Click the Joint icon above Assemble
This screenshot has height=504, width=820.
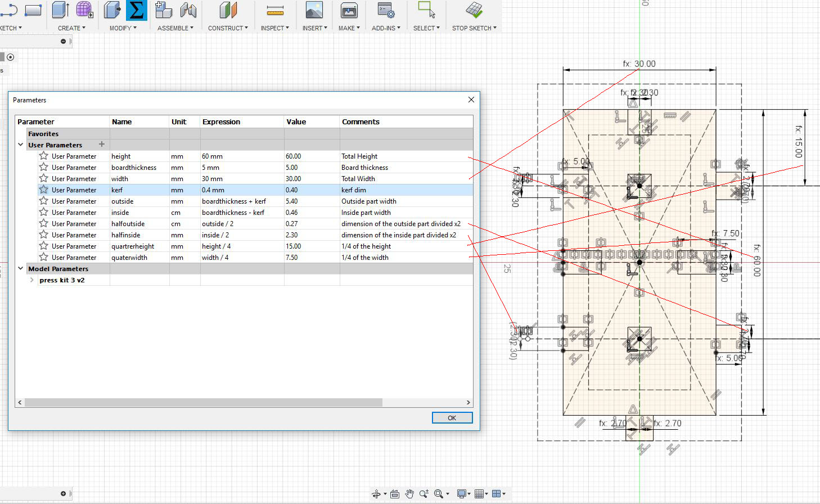pos(188,10)
